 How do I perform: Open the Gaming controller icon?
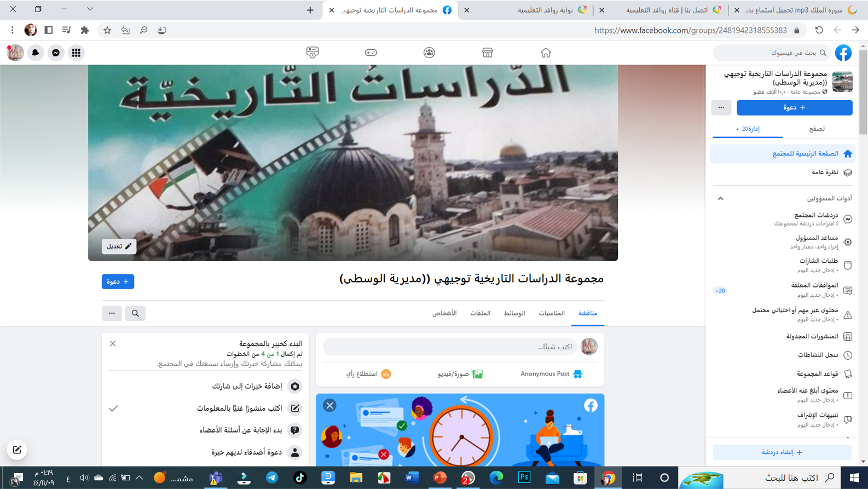coord(371,53)
